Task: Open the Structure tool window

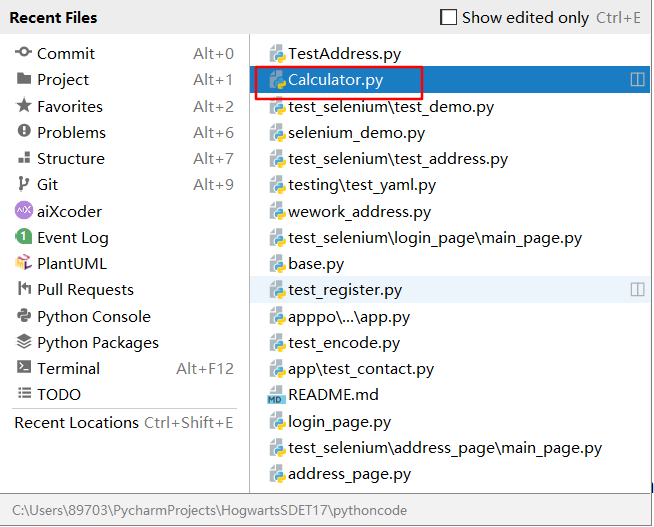Action: coord(124,158)
